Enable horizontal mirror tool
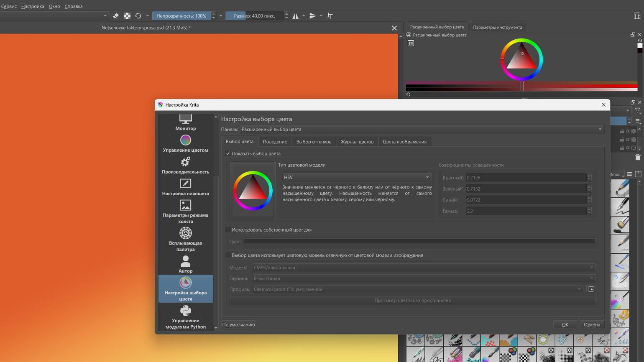The width and height of the screenshot is (644, 362). (x=296, y=16)
